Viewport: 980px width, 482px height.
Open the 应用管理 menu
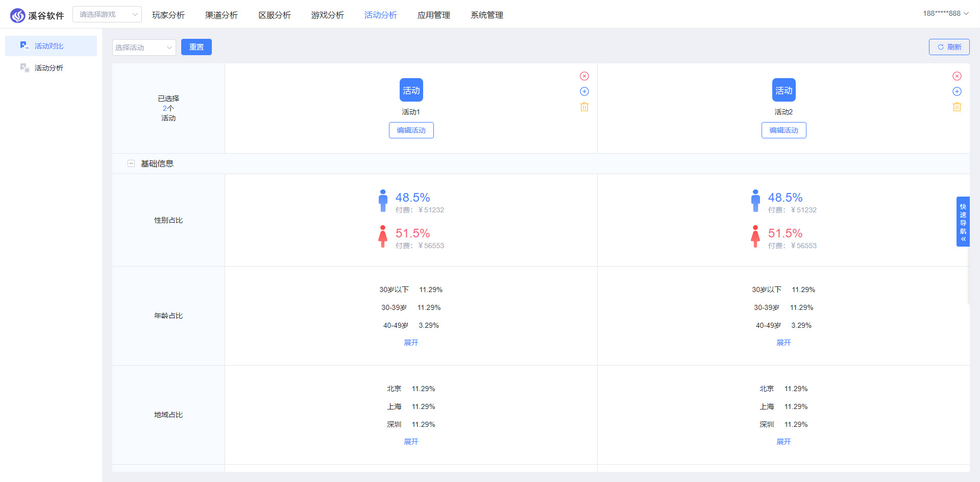[x=434, y=15]
